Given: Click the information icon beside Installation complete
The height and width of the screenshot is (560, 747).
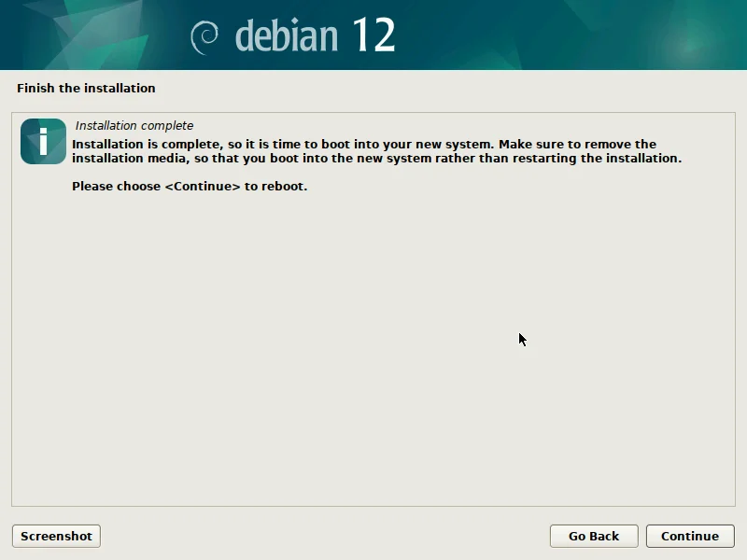Looking at the screenshot, I should point(43,142).
